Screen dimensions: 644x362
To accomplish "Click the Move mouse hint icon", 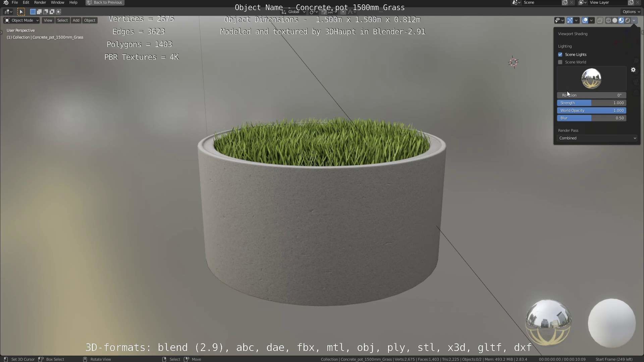I will pos(186,359).
